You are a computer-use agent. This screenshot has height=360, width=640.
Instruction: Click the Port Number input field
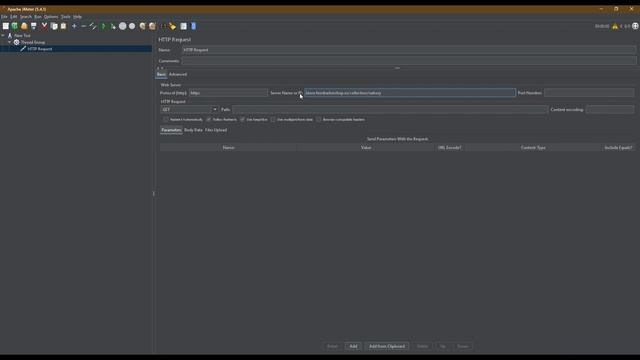click(x=589, y=93)
